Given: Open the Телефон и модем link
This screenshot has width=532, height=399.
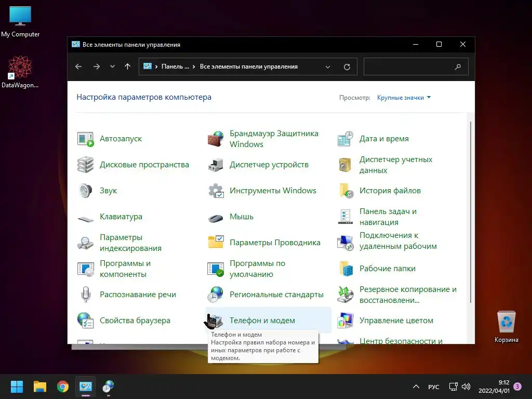Looking at the screenshot, I should pos(262,321).
